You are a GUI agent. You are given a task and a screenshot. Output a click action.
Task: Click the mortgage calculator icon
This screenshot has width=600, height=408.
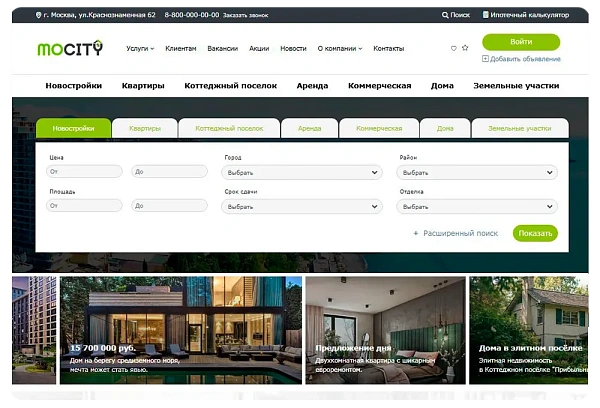pos(486,15)
